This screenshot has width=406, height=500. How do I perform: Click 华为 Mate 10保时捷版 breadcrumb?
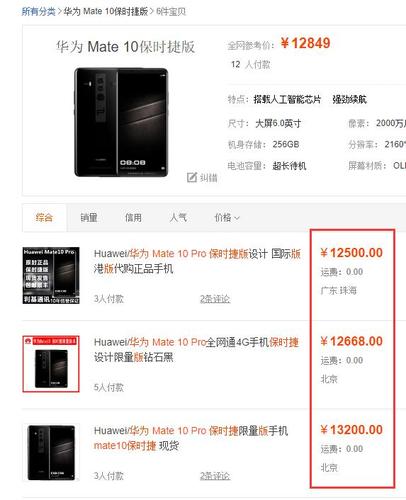pos(106,12)
